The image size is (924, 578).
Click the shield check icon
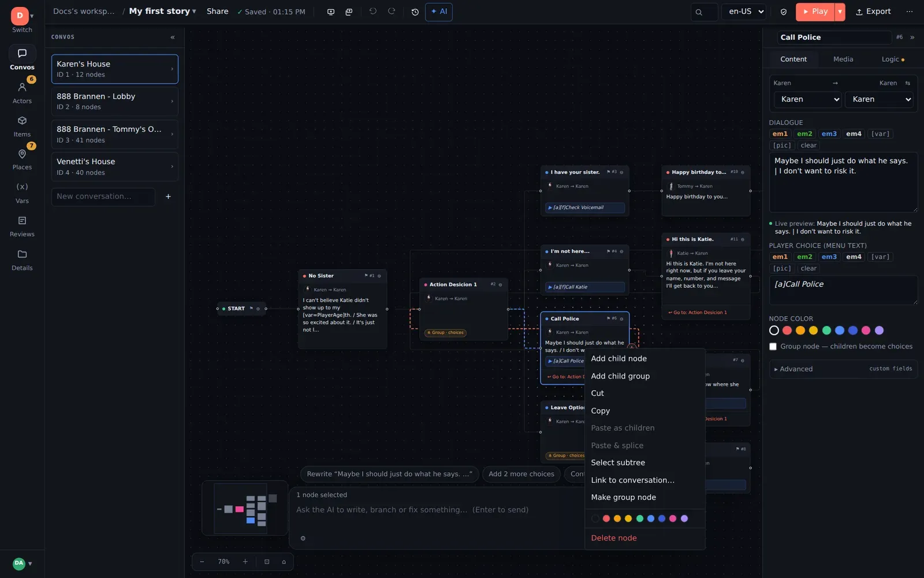click(x=784, y=12)
